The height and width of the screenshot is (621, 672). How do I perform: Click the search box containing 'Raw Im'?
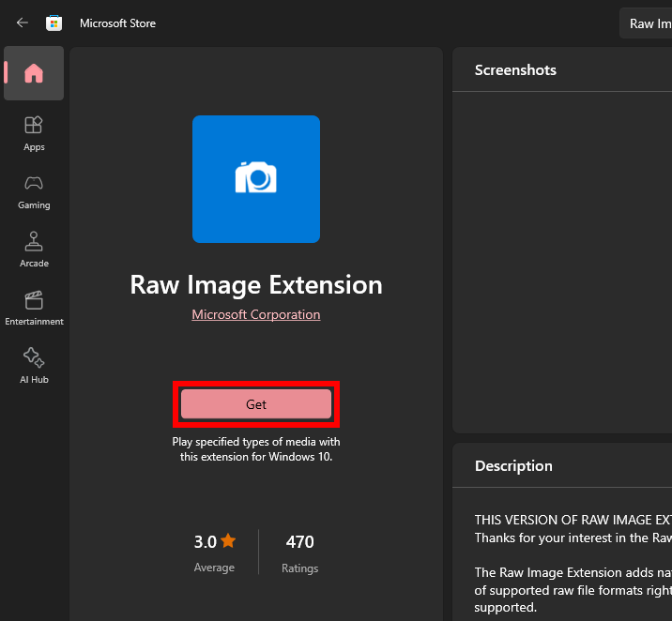point(647,23)
